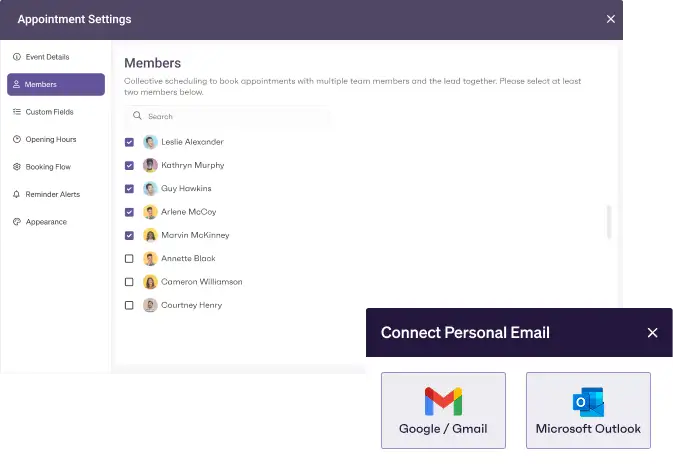Click Courtney Henry's avatar
Viewport: 673px width, 465px height.
(x=150, y=305)
